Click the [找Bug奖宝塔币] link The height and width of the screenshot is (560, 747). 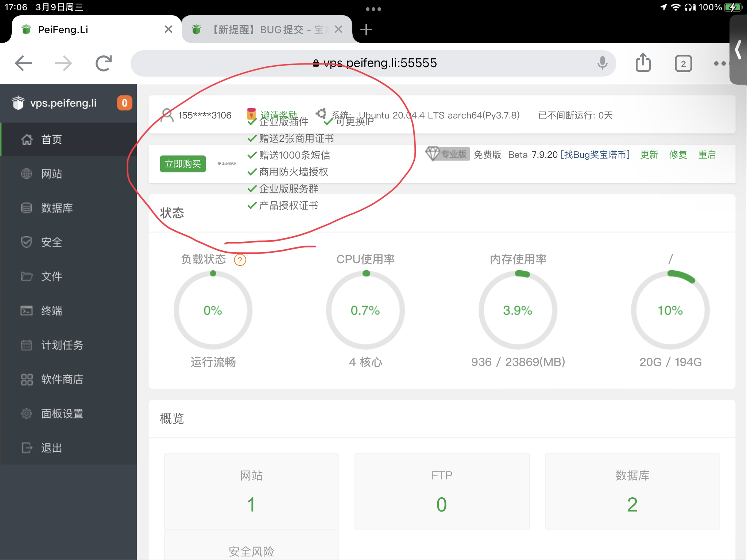[595, 155]
